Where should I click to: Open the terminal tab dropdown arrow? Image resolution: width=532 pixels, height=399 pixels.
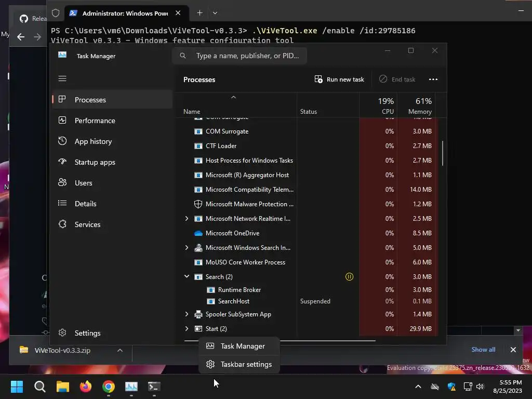215,13
